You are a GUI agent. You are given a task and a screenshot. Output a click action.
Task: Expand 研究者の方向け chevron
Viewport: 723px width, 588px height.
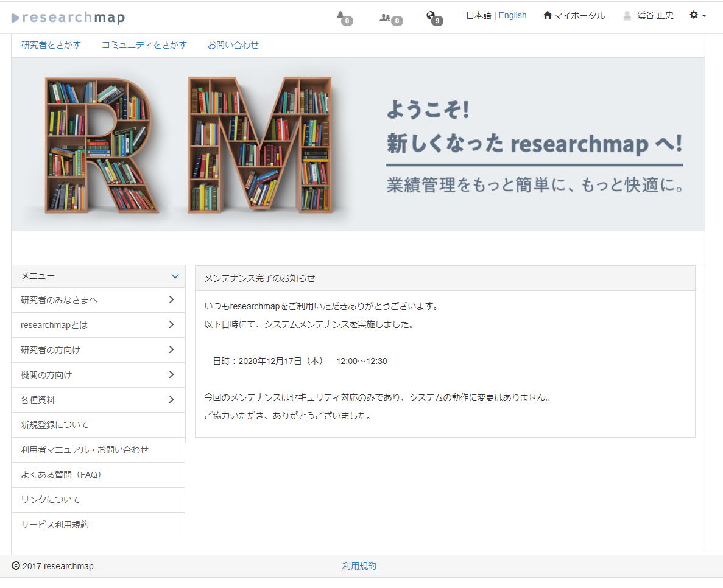[171, 350]
